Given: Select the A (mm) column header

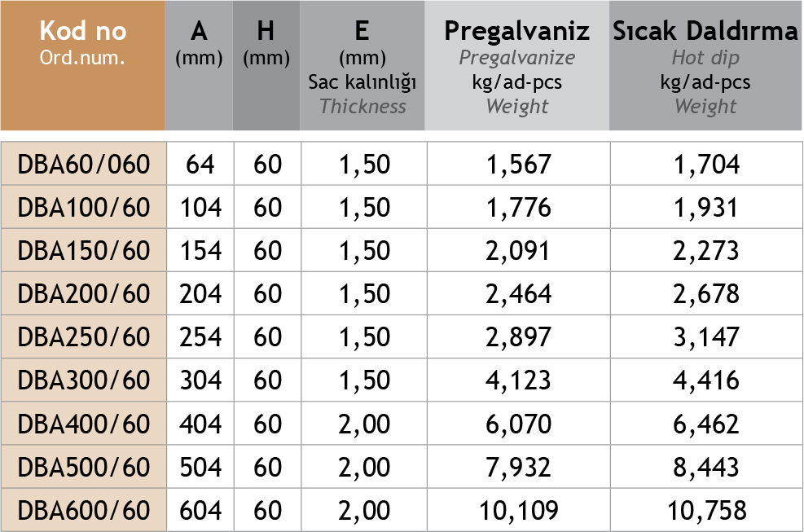Looking at the screenshot, I should (x=200, y=44).
